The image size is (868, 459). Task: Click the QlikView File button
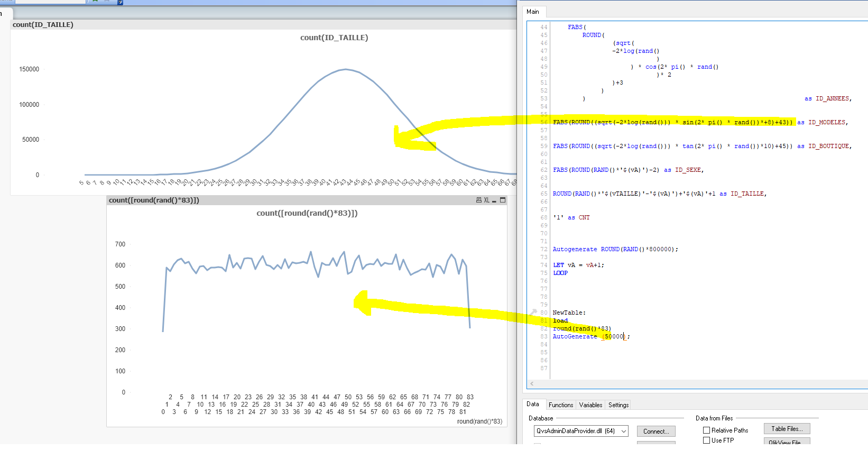[787, 442]
